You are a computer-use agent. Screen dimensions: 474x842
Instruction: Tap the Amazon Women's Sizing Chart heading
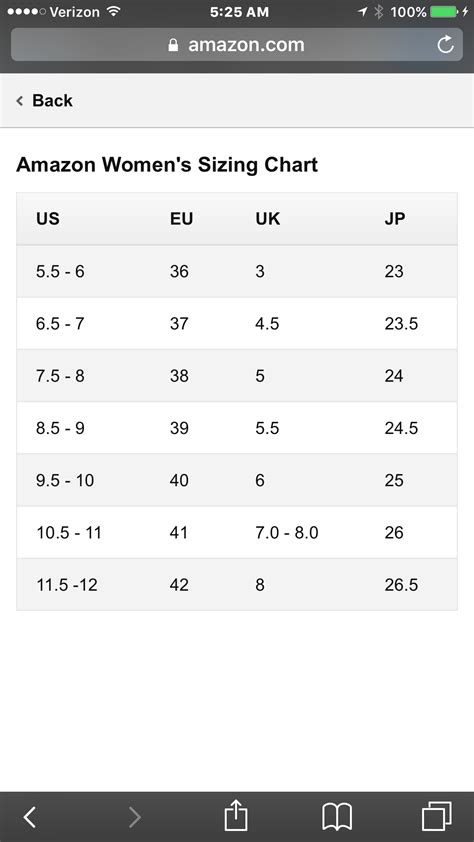point(167,164)
